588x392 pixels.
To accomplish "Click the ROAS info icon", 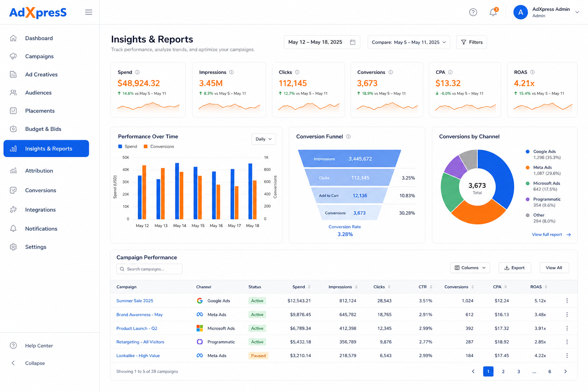I will coord(532,72).
